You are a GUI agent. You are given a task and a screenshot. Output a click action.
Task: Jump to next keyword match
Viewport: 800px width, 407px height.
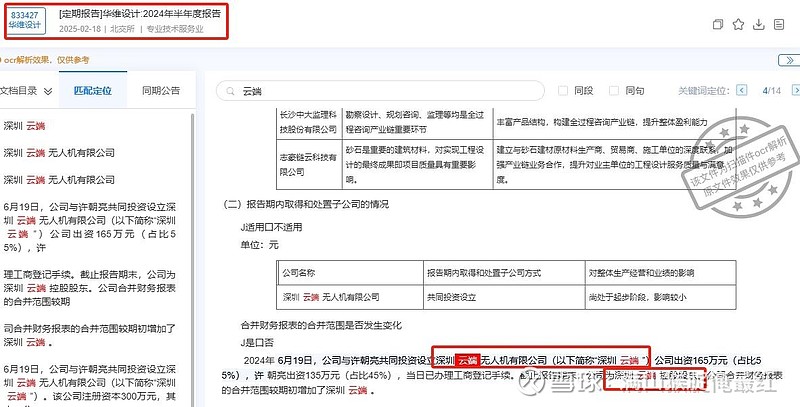click(795, 91)
